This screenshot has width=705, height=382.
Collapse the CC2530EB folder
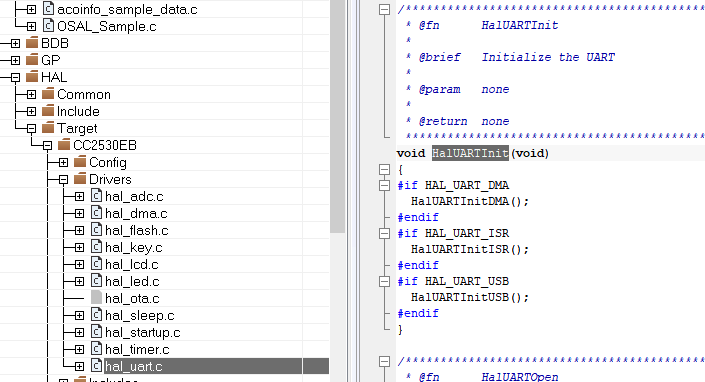pos(48,146)
